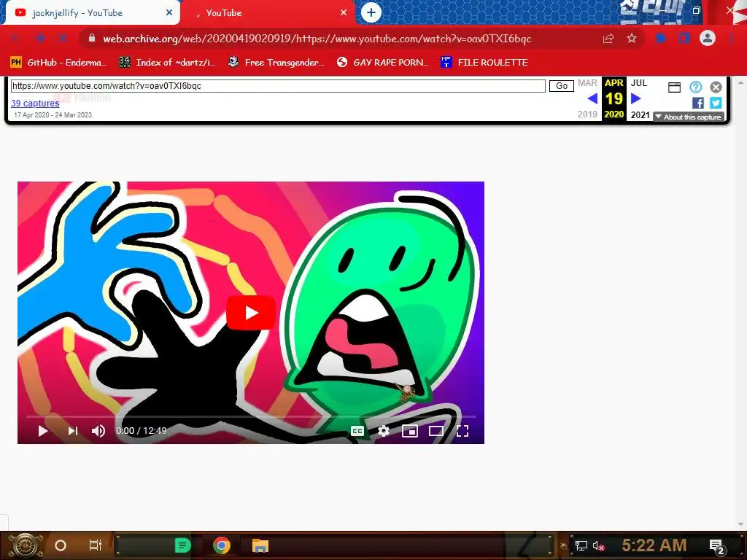Open the muted volume tray icon
This screenshot has height=560, width=747.
pos(599,545)
